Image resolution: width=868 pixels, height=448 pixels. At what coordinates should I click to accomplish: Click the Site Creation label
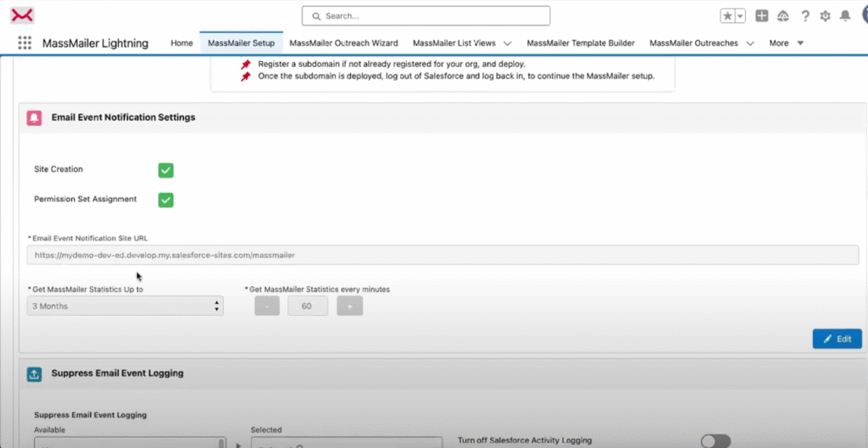click(58, 169)
